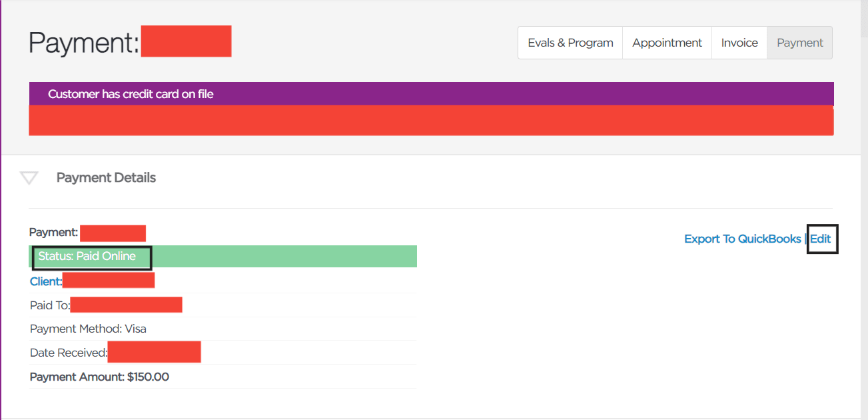The width and height of the screenshot is (868, 420).
Task: Select the Payment Method: Visa row
Action: [x=88, y=329]
